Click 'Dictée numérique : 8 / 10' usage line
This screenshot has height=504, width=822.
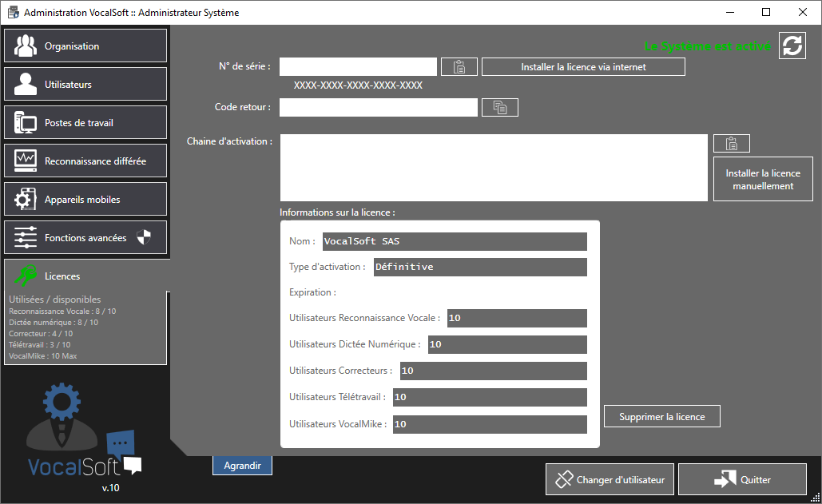(54, 322)
